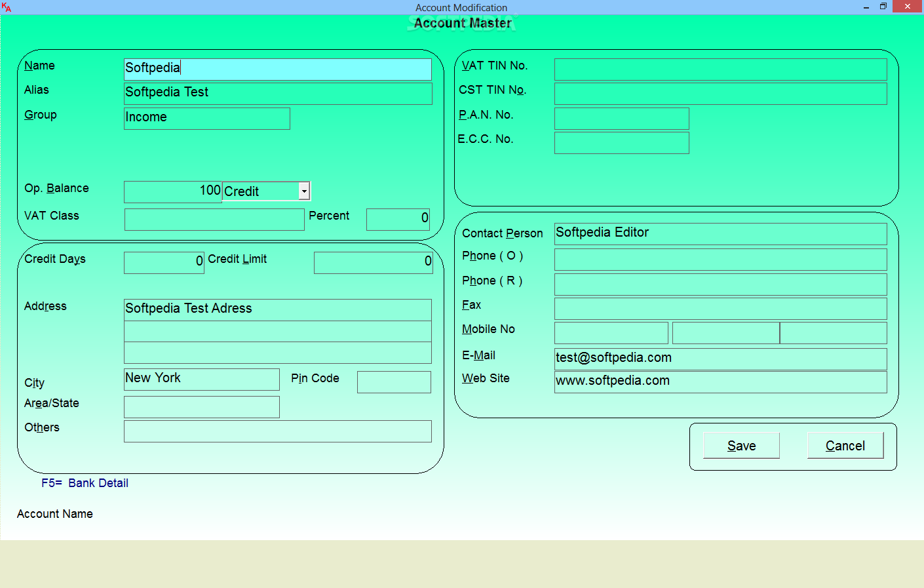Click the Fax input field

(x=721, y=309)
